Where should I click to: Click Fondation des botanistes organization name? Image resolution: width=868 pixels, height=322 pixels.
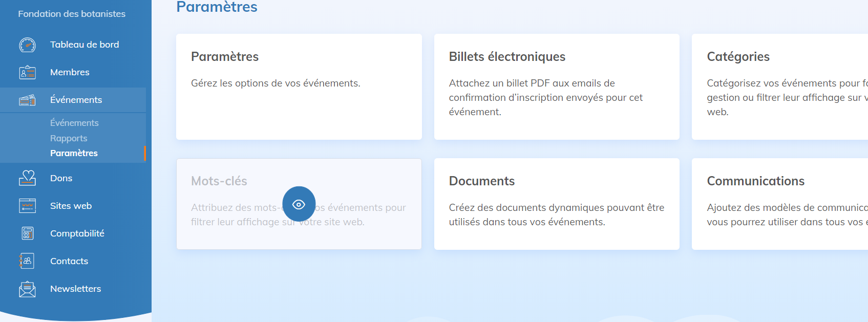[x=72, y=14]
